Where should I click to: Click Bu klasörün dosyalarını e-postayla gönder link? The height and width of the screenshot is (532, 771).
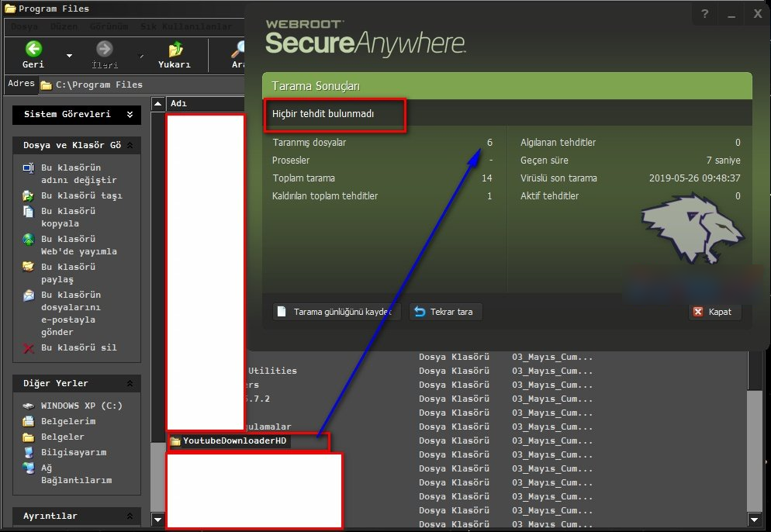[x=71, y=313]
